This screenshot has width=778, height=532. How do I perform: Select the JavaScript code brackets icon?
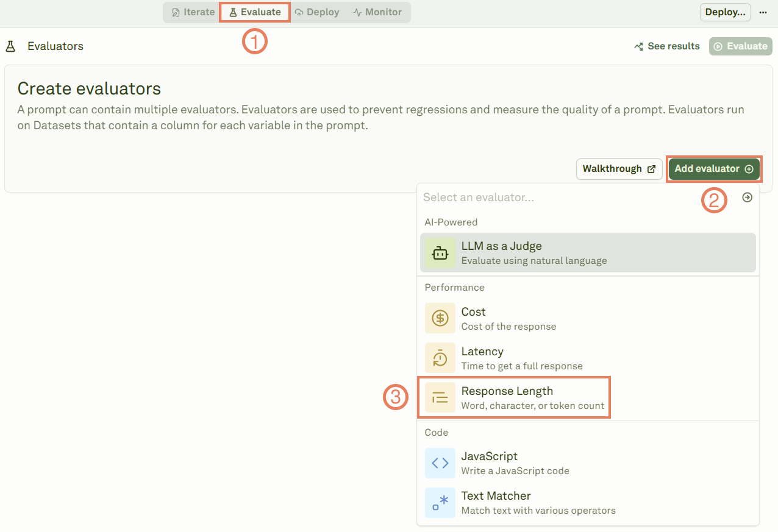coord(440,463)
